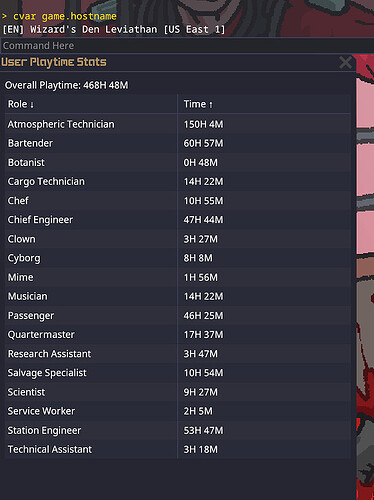Viewport: 374px width, 500px height.
Task: Select the Chief Engineer row
Action: click(x=178, y=220)
